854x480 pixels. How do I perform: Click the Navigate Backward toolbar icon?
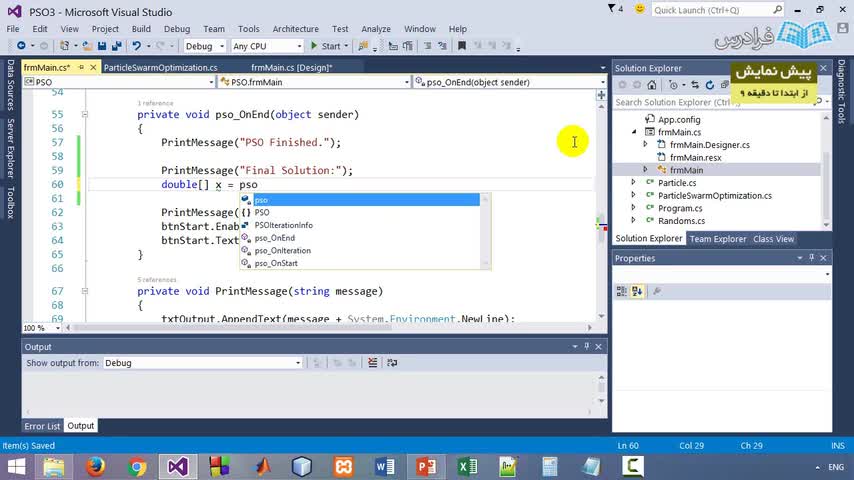click(21, 46)
